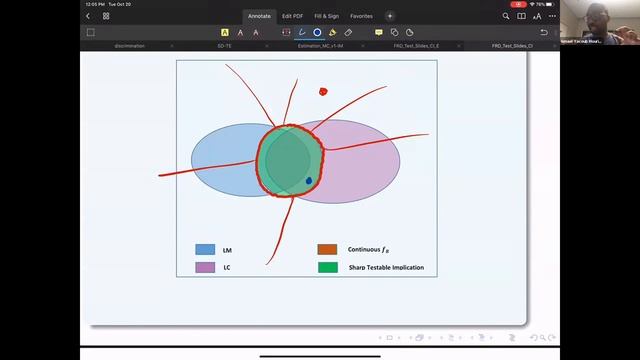Select the stamp sticker tool
This screenshot has width=640, height=360.
click(x=409, y=32)
